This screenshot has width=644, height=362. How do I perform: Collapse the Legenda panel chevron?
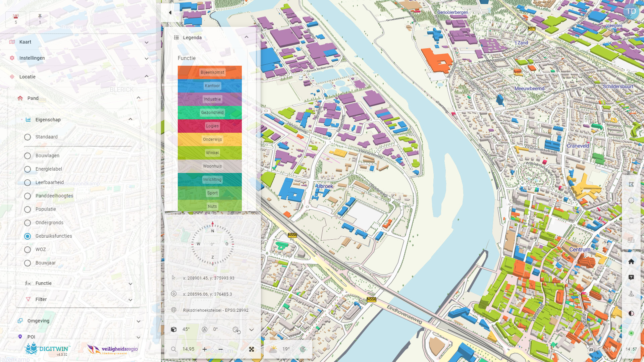(x=247, y=37)
